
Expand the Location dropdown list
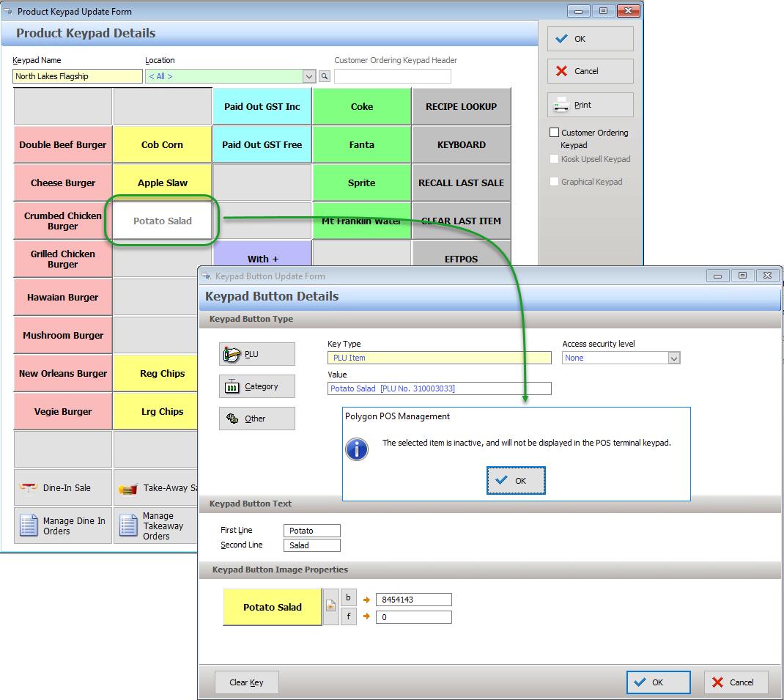pos(309,76)
